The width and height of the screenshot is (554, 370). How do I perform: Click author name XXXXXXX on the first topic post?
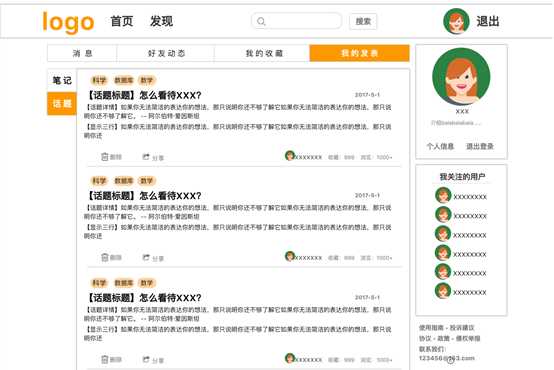(x=308, y=157)
